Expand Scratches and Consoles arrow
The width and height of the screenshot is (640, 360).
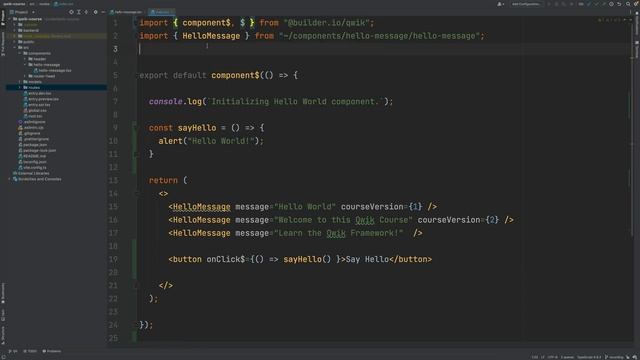(x=10, y=179)
